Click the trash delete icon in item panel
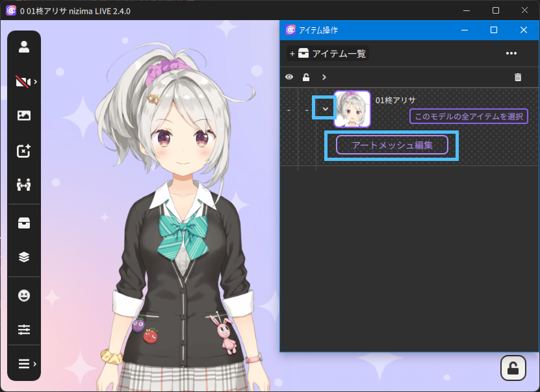This screenshot has width=540, height=392. 518,77
